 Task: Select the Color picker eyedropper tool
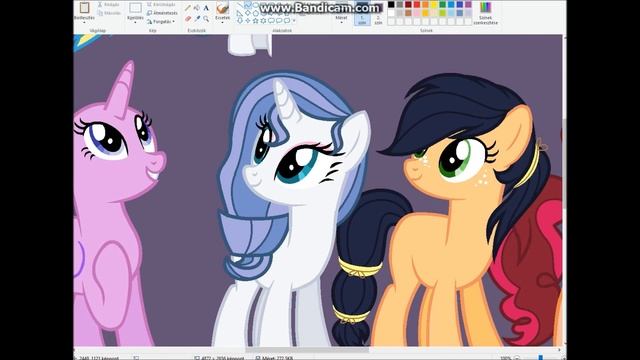197,19
